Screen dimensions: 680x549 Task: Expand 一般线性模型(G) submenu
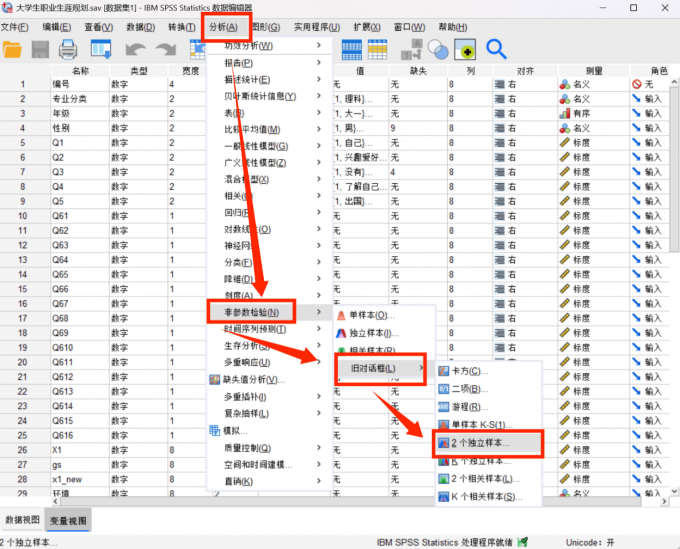pos(269,146)
